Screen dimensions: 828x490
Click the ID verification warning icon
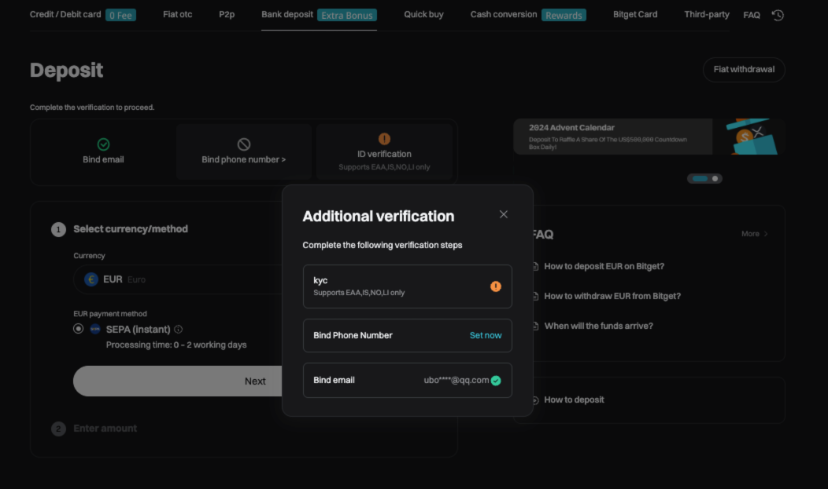pos(384,139)
